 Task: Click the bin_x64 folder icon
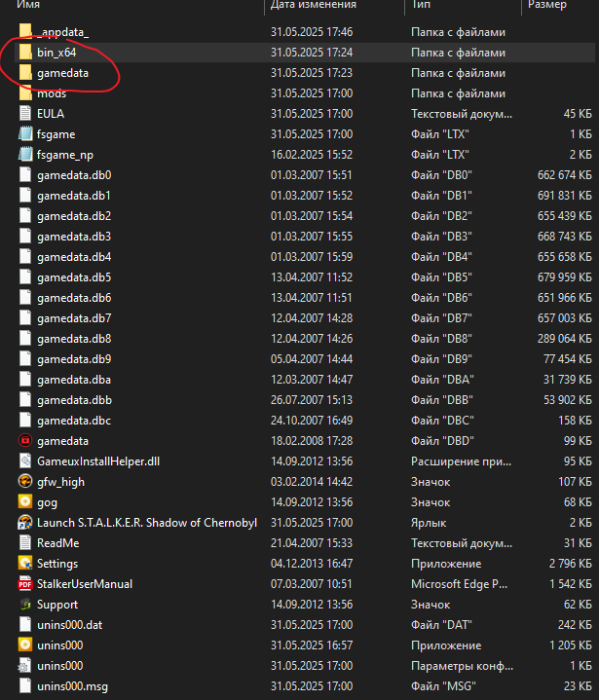point(25,53)
